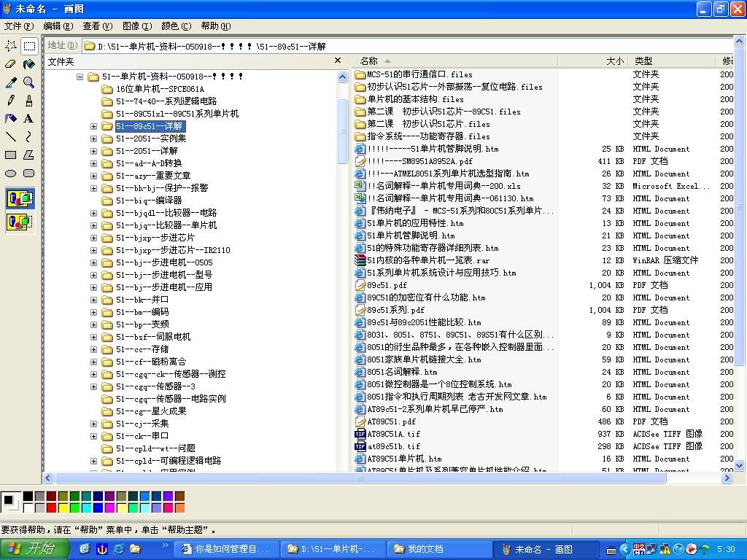The width and height of the screenshot is (747, 560).
Task: Click the address bar path field
Action: [408, 46]
